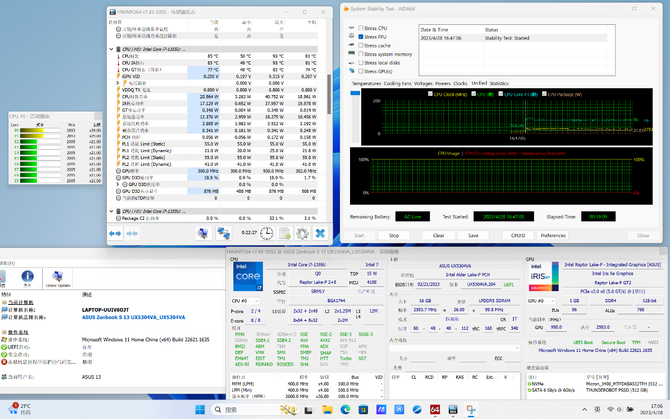Click the blue X close-sensors icon in HWiNFO toolbar
670x419 pixels.
pyautogui.click(x=320, y=233)
